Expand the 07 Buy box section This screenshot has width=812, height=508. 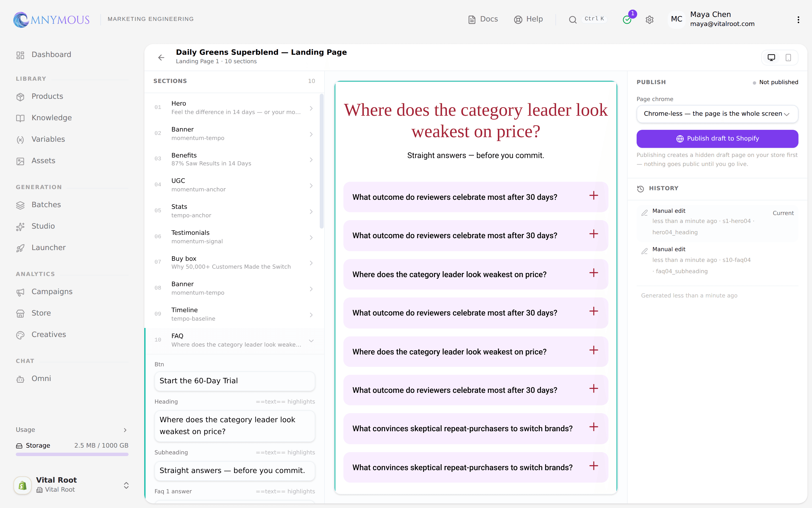tap(234, 263)
